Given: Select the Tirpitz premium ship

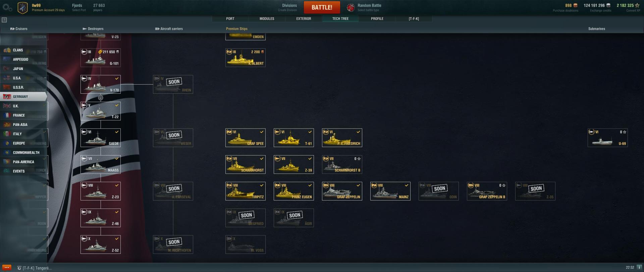Looking at the screenshot, I should click(x=246, y=191).
